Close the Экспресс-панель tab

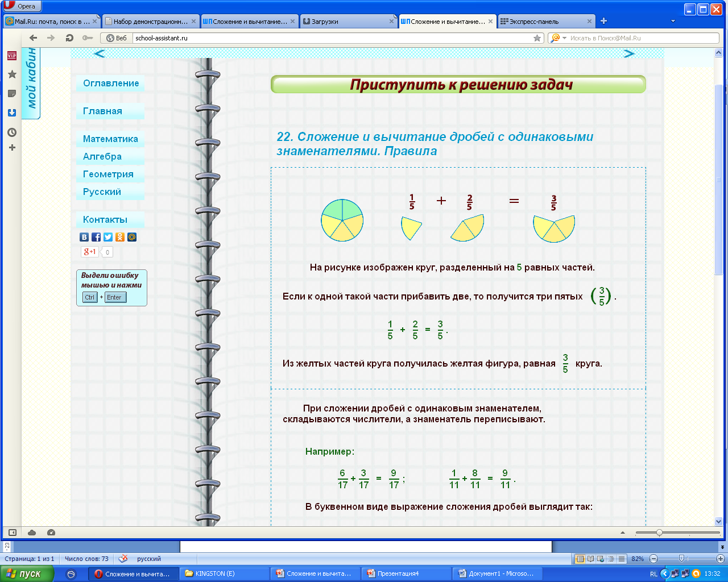[x=589, y=22]
